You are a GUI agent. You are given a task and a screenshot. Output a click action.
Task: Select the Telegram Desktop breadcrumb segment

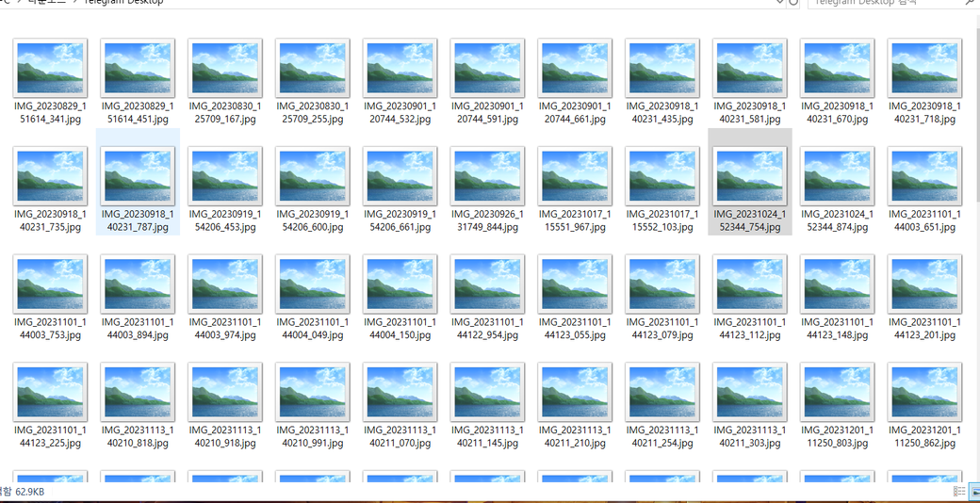coord(123,3)
